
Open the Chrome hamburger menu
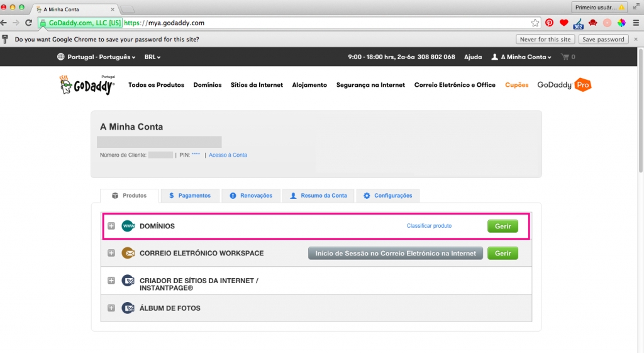[x=636, y=23]
